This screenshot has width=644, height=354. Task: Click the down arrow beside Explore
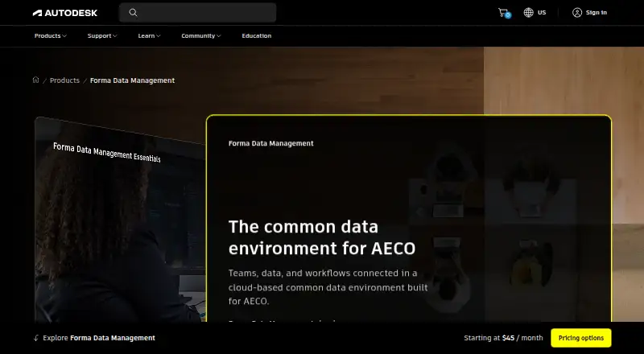coord(36,338)
